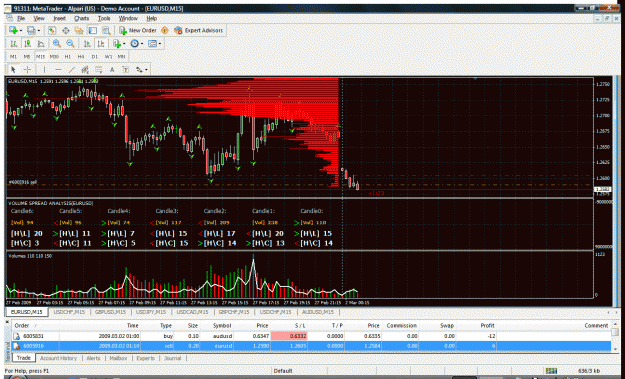
Task: Open the Journal terminal tab
Action: pos(173,358)
